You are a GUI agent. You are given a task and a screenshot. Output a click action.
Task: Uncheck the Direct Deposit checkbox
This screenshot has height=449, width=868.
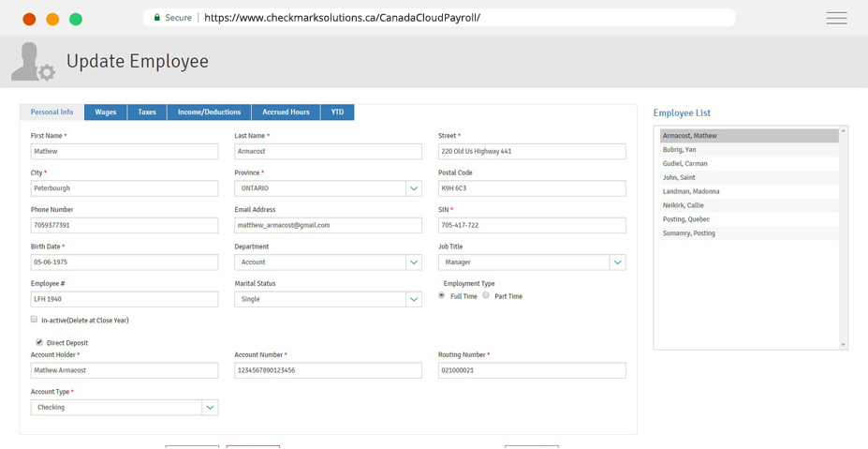(39, 342)
